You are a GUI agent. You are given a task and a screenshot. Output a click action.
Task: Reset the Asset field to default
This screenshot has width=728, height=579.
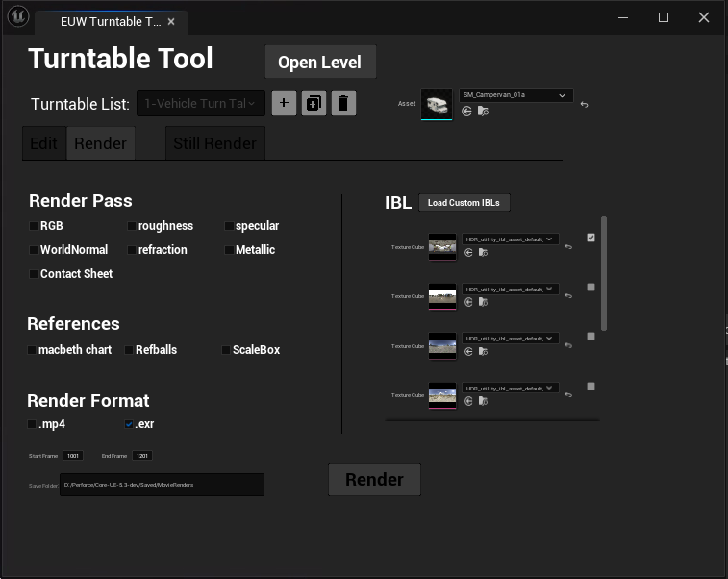click(585, 105)
